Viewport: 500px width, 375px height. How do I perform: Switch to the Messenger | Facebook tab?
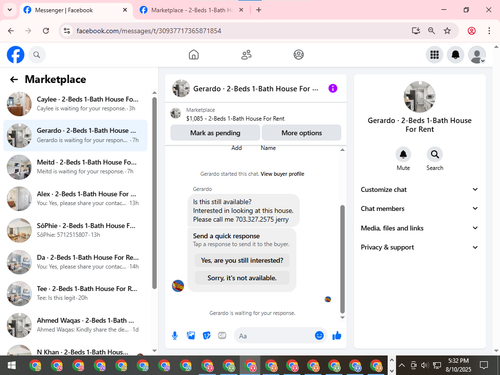pyautogui.click(x=76, y=10)
